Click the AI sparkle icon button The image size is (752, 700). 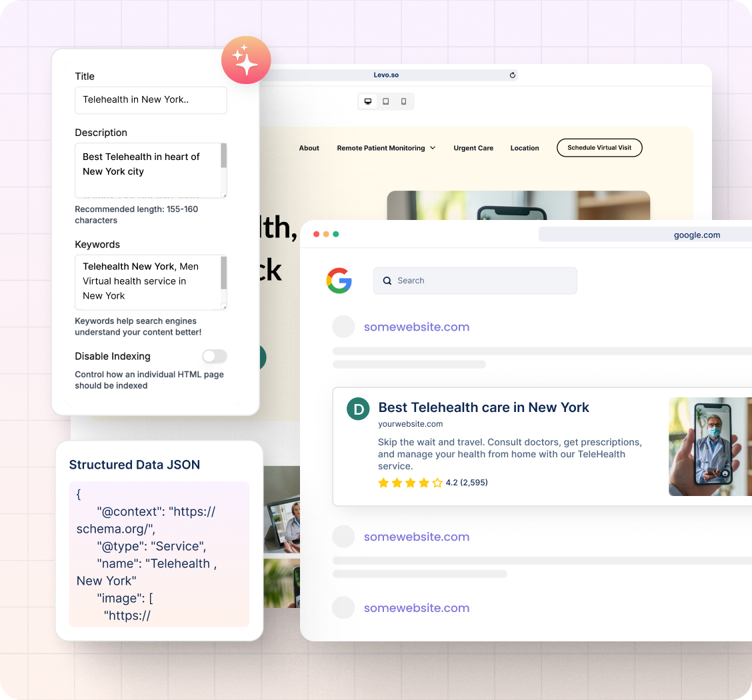(x=246, y=60)
